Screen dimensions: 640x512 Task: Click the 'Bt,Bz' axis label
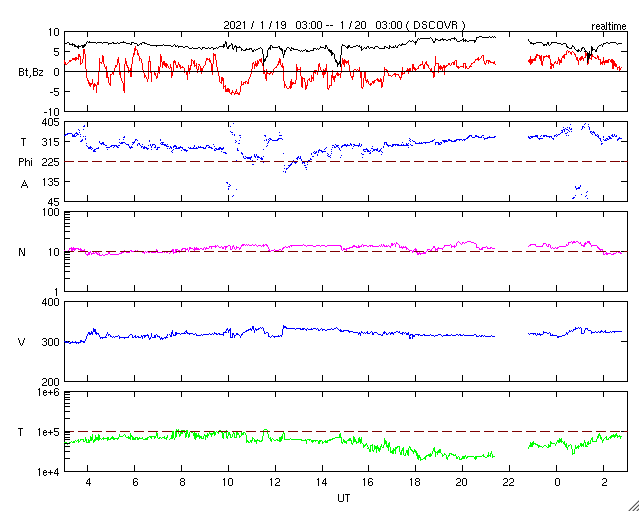(x=31, y=74)
